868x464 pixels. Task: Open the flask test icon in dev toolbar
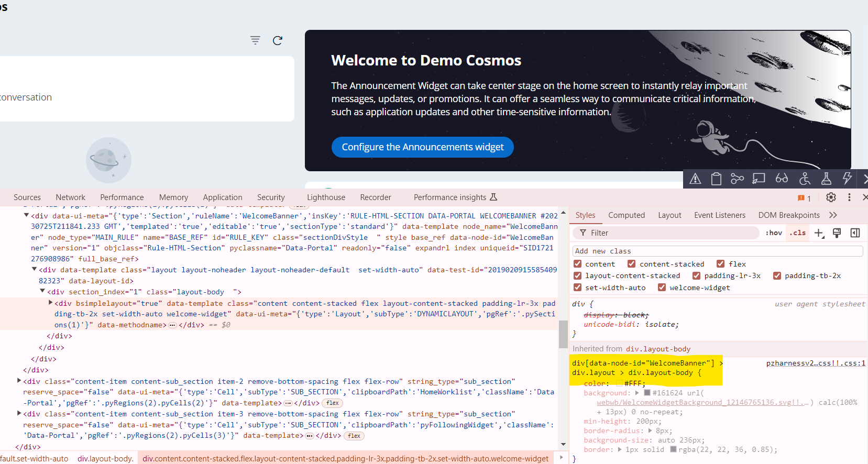point(826,179)
